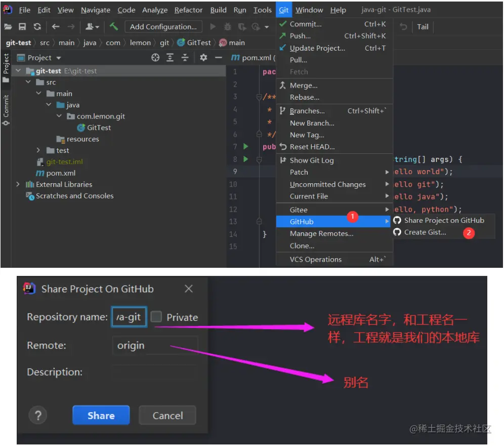Collapse the main folder node

38,93
